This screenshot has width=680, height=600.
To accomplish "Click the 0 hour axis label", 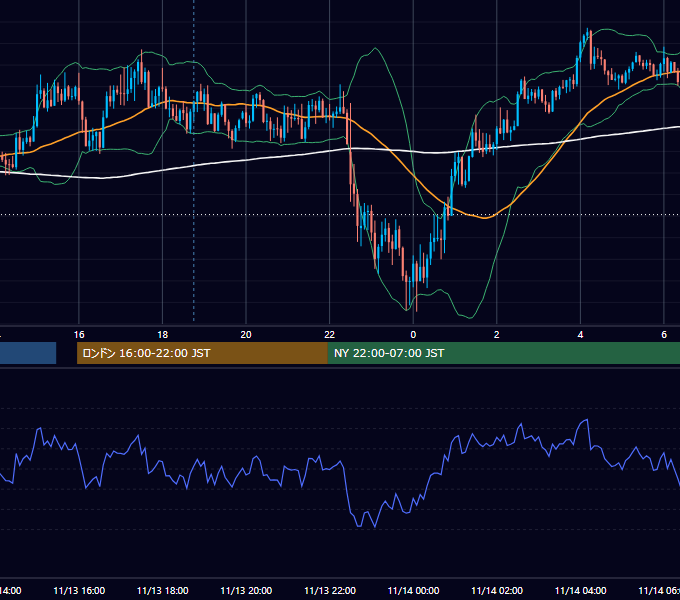I will coord(413,335).
